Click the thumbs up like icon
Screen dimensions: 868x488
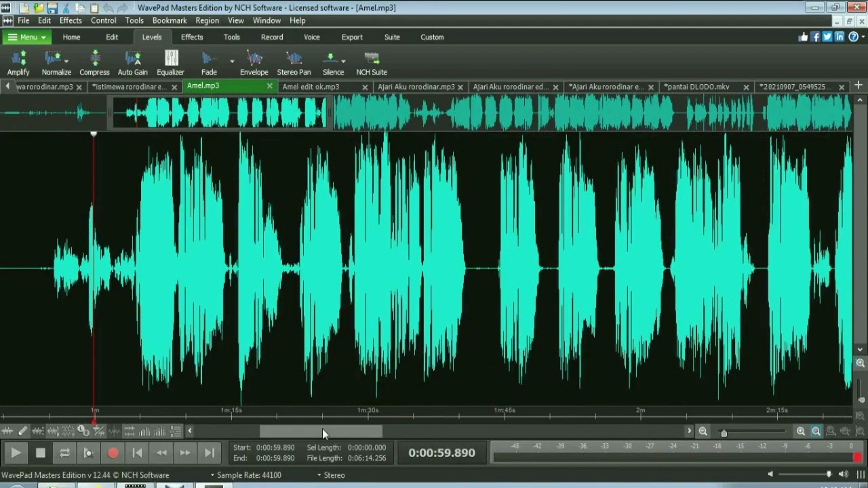click(804, 37)
